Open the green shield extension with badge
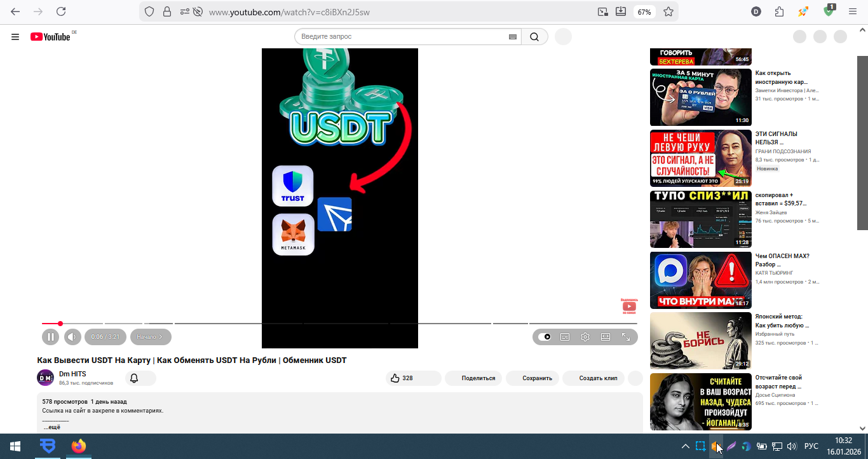Viewport: 868px width, 459px height. click(829, 10)
